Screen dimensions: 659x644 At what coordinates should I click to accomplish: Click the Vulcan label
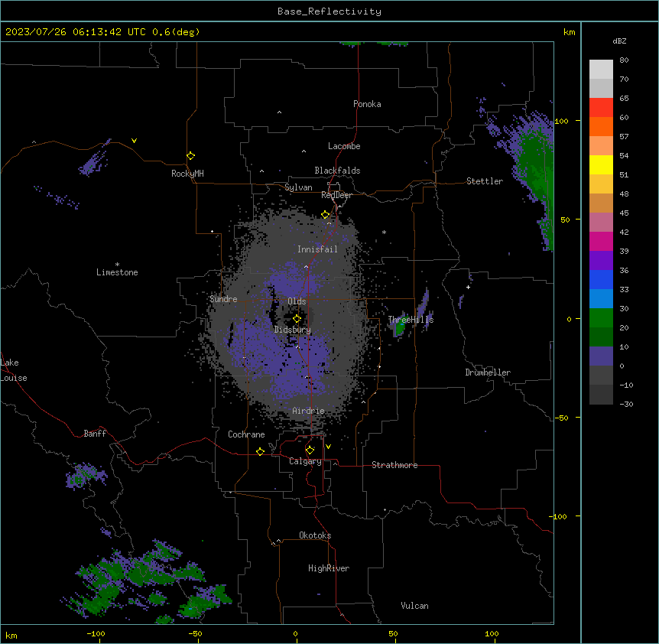click(415, 606)
